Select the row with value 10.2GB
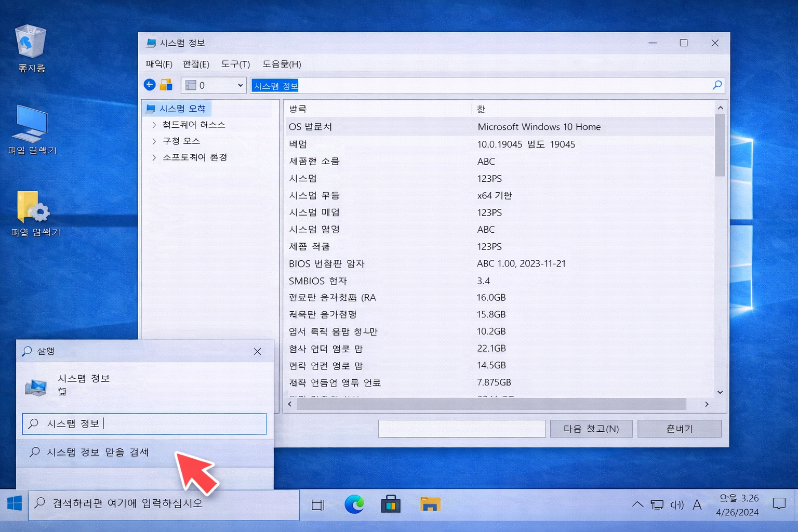The image size is (798, 532). pos(500,331)
